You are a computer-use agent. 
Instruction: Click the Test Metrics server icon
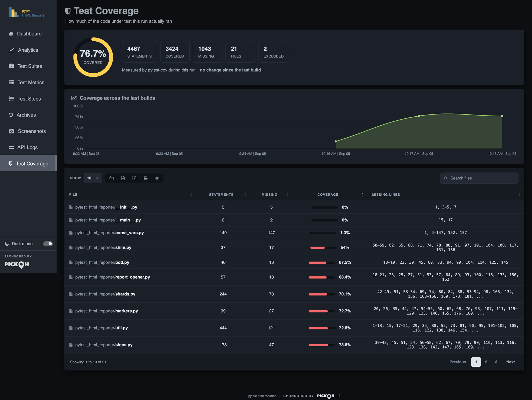(x=11, y=82)
